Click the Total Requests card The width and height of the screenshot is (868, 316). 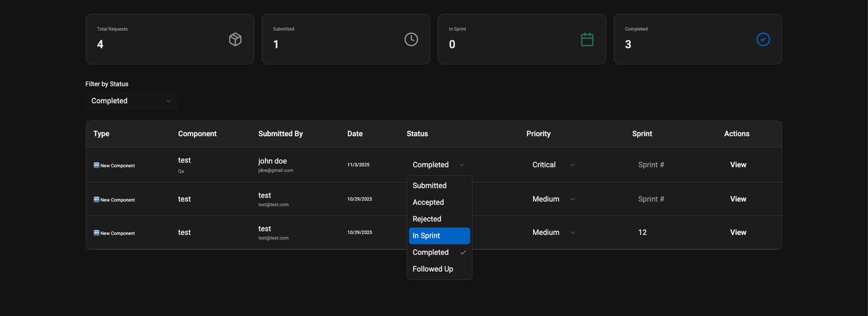click(x=170, y=39)
